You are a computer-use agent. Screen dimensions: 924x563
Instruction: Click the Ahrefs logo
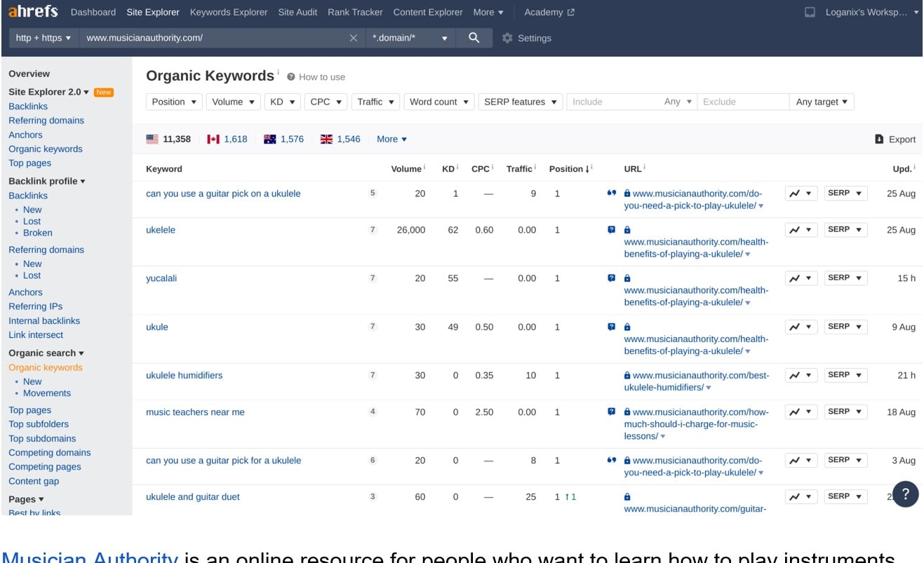(33, 12)
